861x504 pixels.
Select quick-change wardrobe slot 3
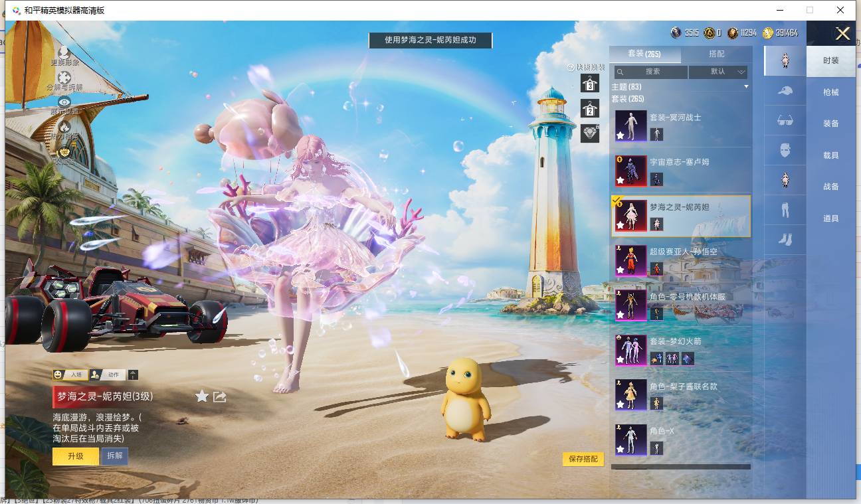click(x=590, y=83)
